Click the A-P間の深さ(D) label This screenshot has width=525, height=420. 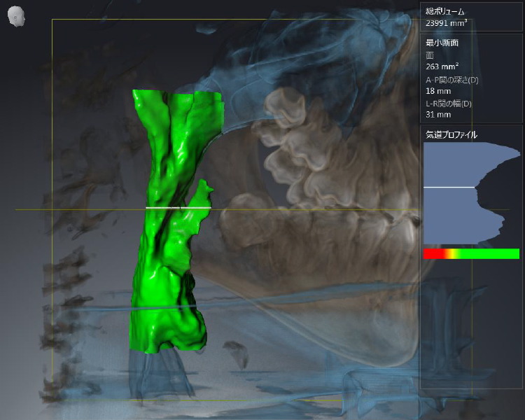click(x=452, y=80)
